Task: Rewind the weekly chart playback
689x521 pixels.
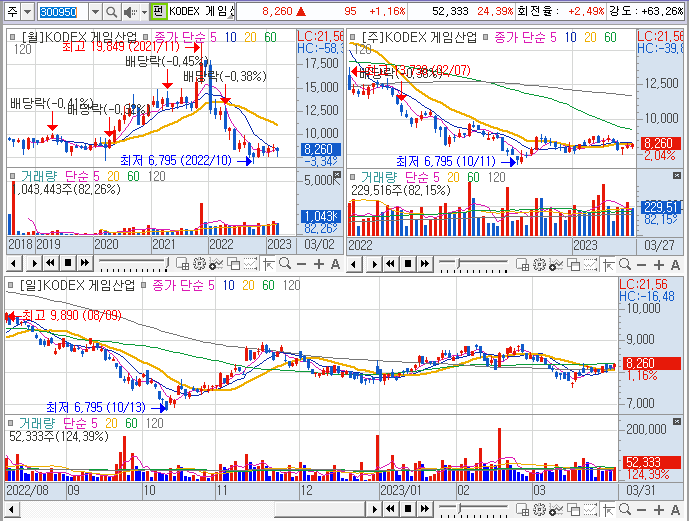Action: click(x=390, y=264)
